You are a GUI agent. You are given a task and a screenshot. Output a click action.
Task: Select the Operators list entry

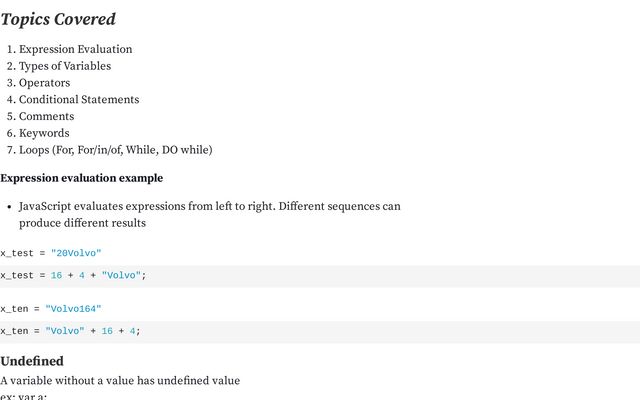44,83
